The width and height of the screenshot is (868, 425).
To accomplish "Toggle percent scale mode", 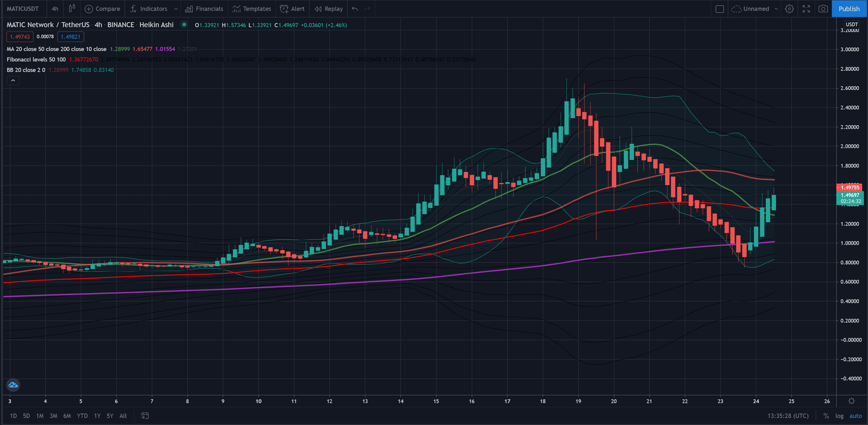I will click(x=826, y=416).
